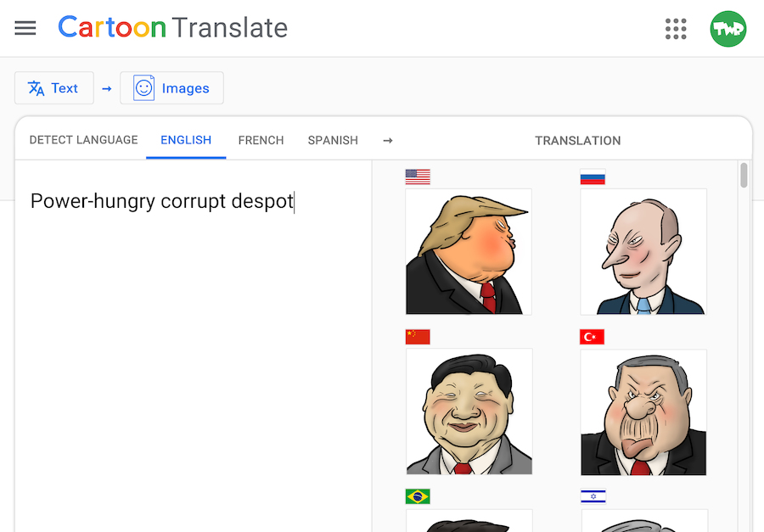Viewport: 764px width, 532px height.
Task: Choose the French language tab
Action: click(x=261, y=140)
